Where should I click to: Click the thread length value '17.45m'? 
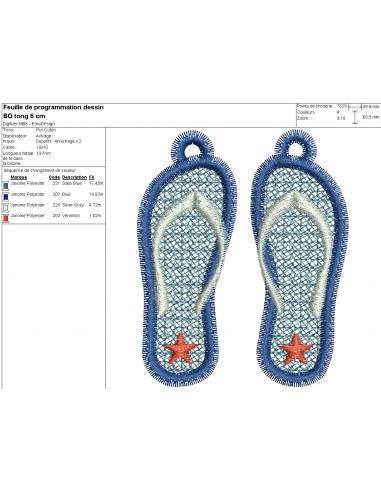96,183
